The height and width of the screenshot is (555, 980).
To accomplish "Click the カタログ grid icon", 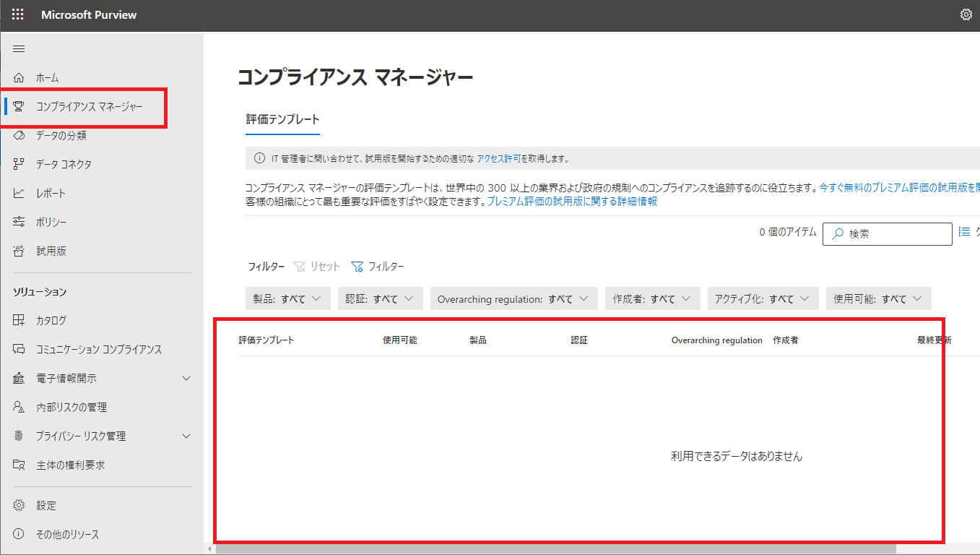I will 19,320.
